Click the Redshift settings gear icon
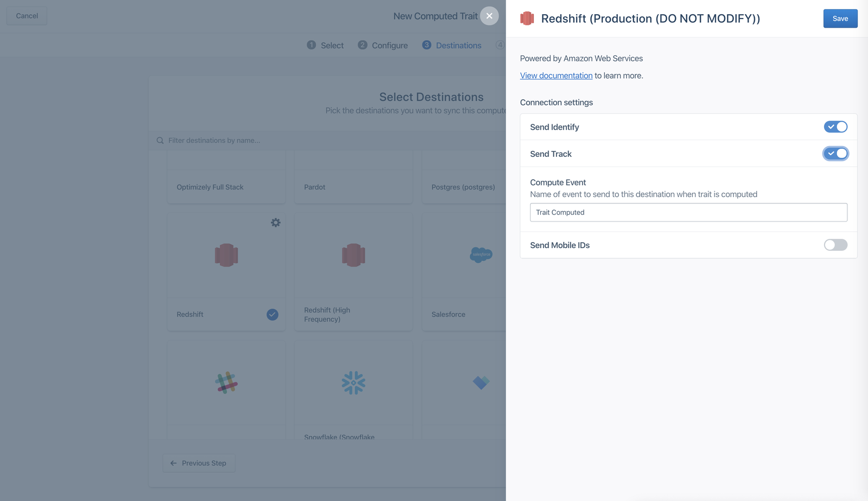Screen dimensions: 868x501 (276, 223)
